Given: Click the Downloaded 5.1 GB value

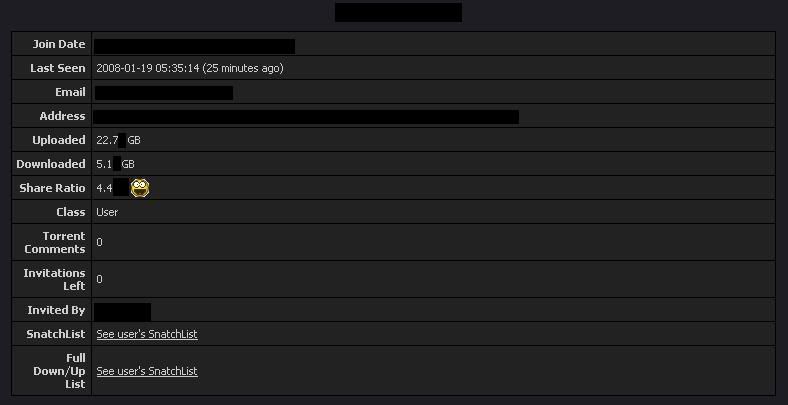Looking at the screenshot, I should coord(115,164).
